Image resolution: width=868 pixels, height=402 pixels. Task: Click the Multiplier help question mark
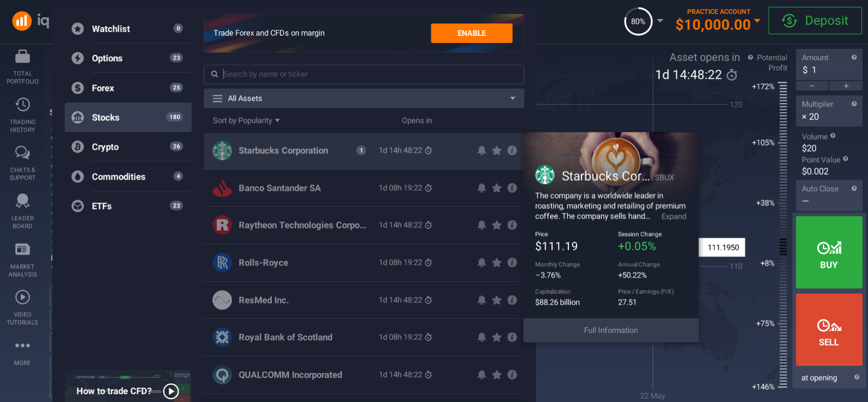854,104
